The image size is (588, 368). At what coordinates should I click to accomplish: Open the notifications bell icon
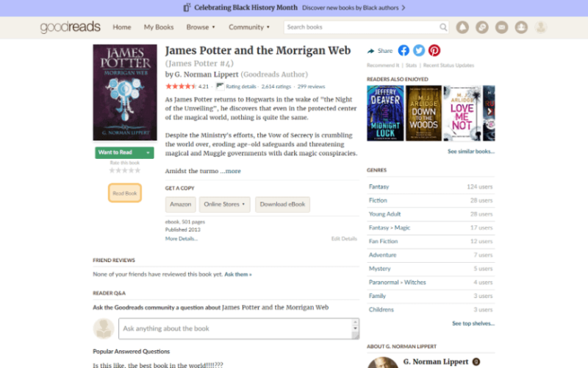pos(462,27)
